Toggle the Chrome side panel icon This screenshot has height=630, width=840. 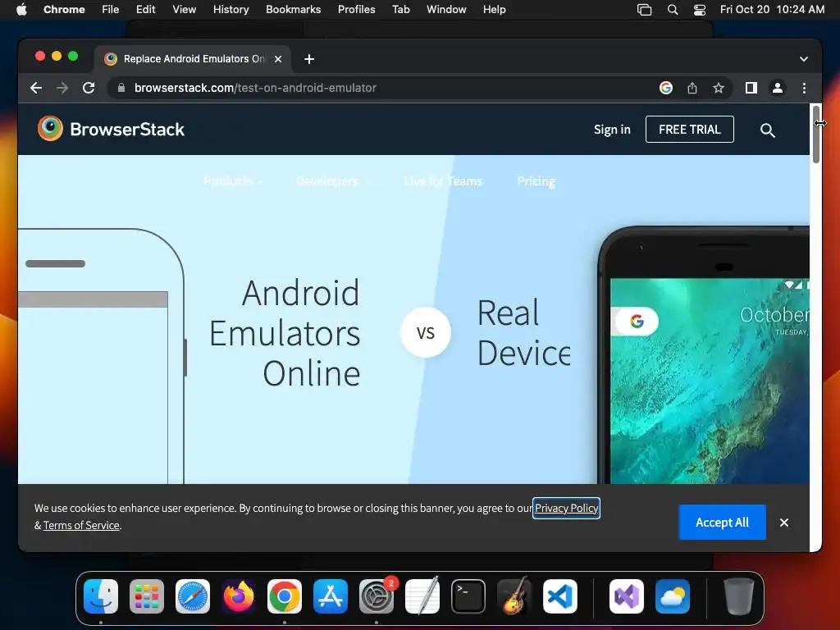(751, 88)
